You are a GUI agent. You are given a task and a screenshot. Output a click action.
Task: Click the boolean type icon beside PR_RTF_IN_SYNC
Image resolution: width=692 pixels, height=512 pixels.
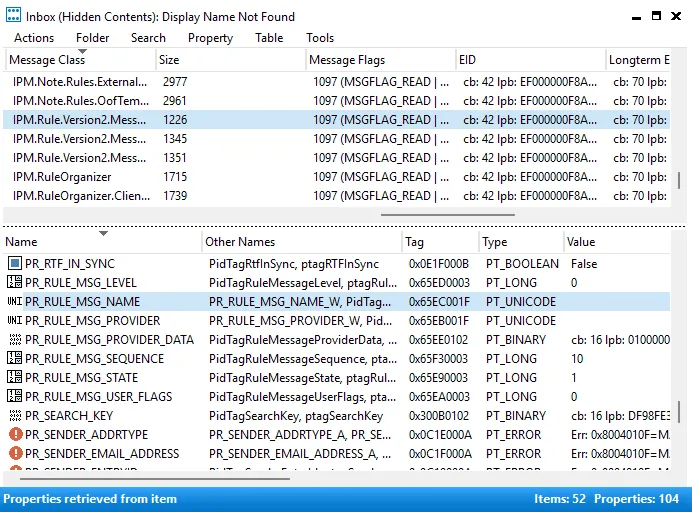pos(15,264)
